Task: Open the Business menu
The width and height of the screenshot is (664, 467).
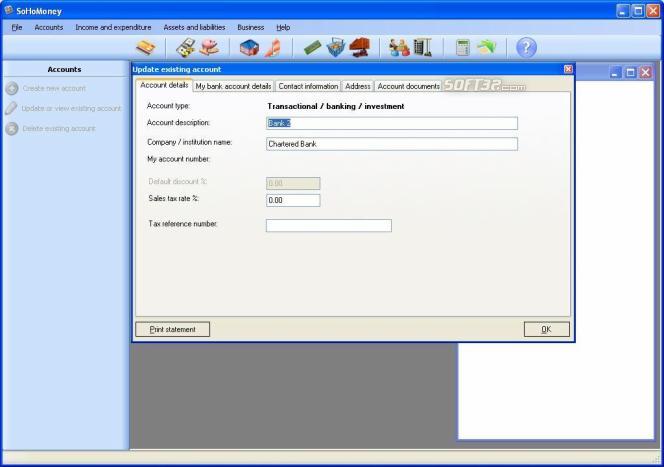Action: click(x=251, y=28)
